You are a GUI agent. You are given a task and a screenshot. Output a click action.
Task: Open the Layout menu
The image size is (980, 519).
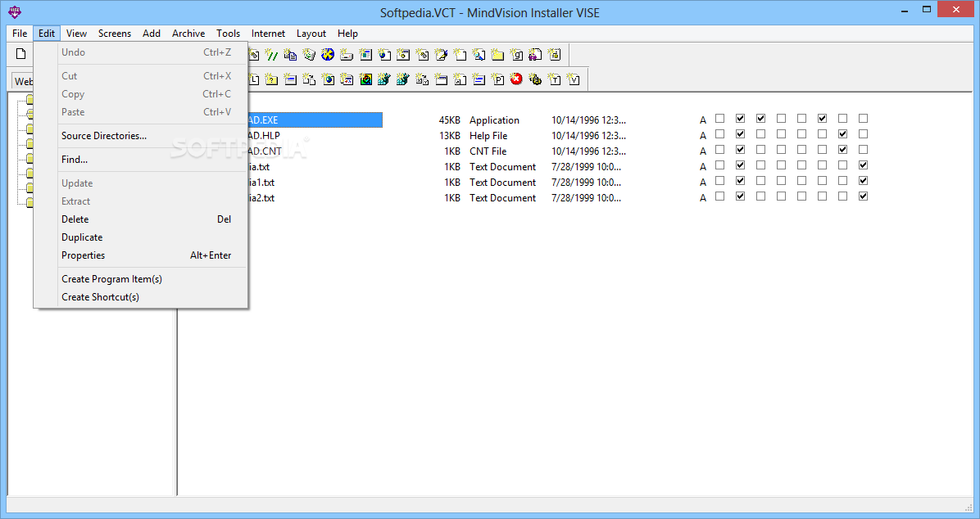[311, 33]
